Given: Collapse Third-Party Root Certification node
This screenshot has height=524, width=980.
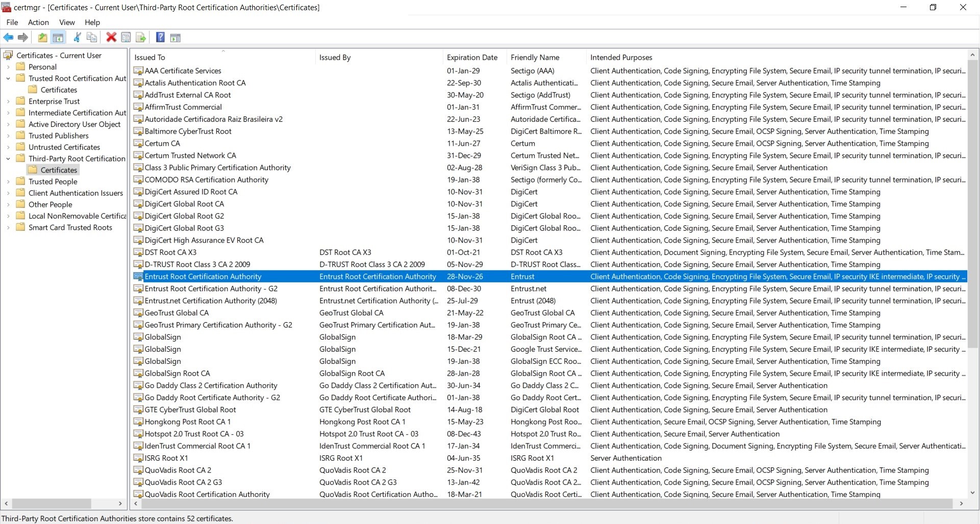Looking at the screenshot, I should click(x=8, y=159).
